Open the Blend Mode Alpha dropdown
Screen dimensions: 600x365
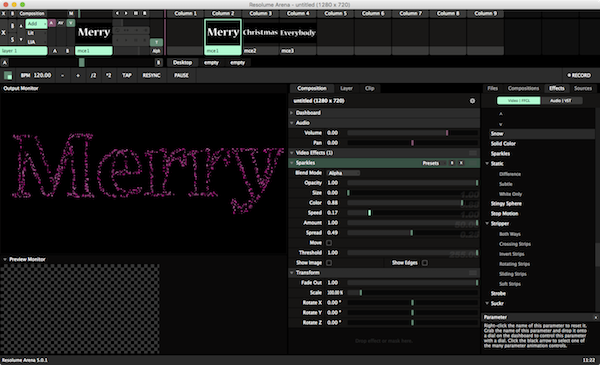(343, 173)
